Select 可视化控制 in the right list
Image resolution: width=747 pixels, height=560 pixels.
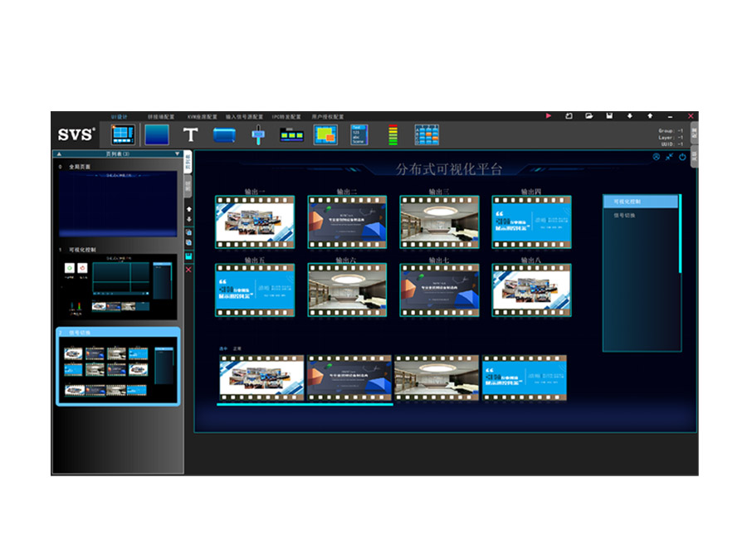click(640, 202)
